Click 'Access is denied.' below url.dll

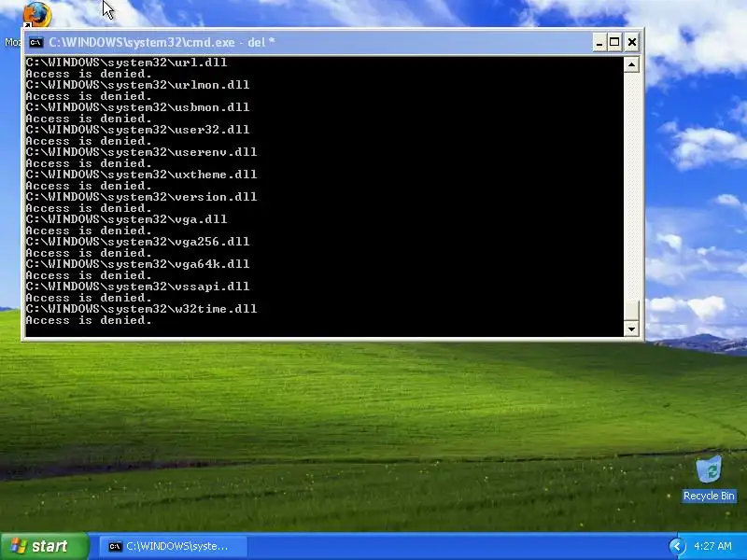pos(89,74)
